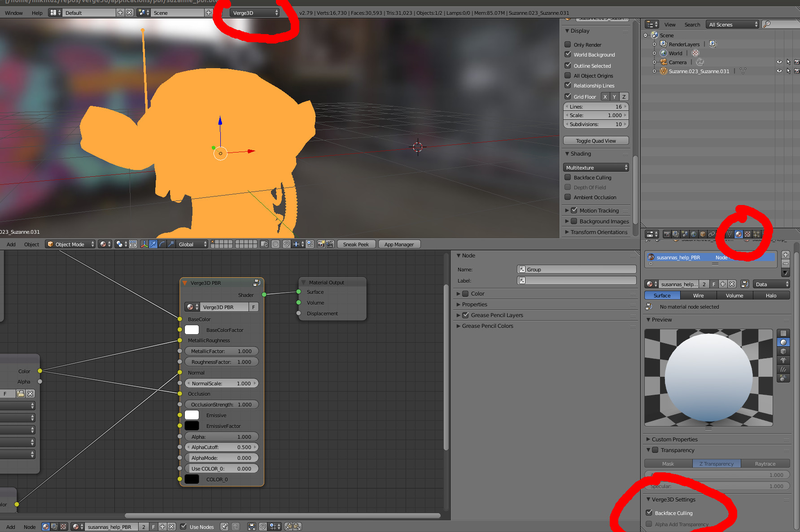800x532 pixels.
Task: Select the rotate manipulator arc icon
Action: [162, 244]
